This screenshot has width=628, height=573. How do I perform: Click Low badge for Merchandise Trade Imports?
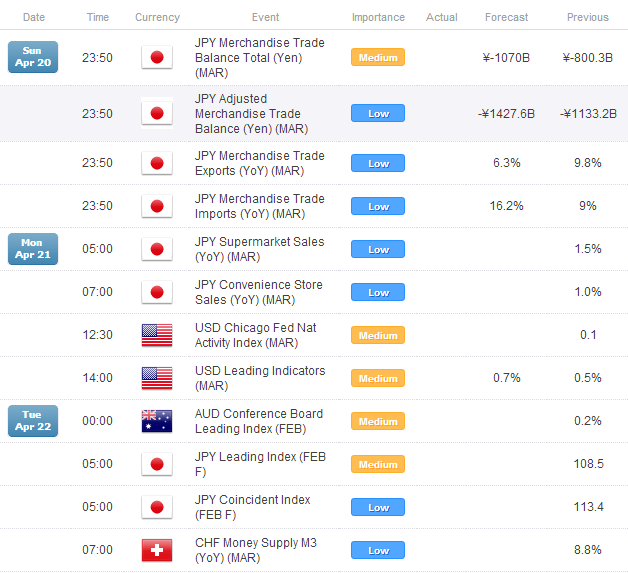378,206
